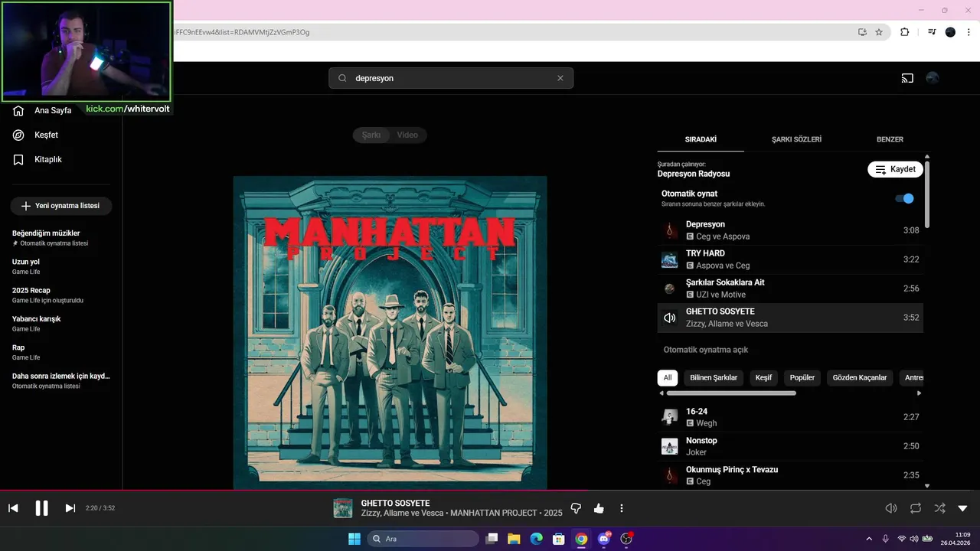This screenshot has height=551, width=980.
Task: Select the All filter chip
Action: point(668,377)
